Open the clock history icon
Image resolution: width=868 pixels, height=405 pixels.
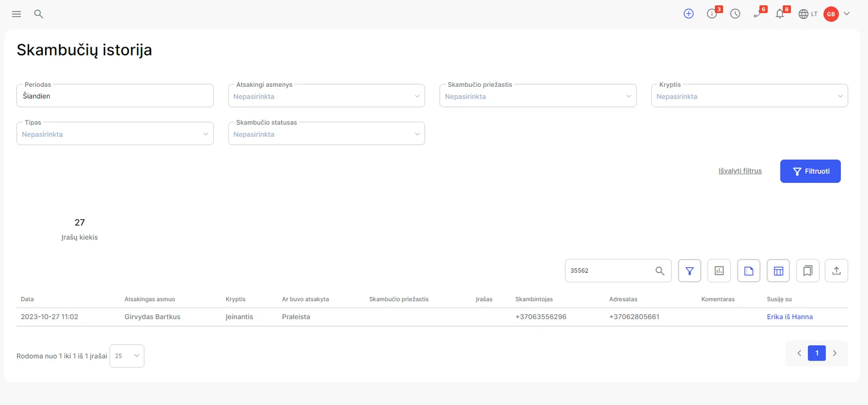(x=735, y=14)
